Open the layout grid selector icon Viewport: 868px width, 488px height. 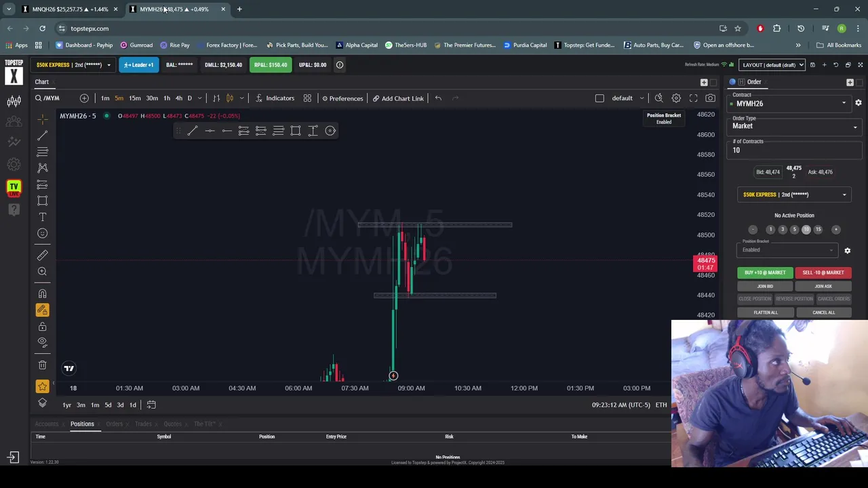coord(307,98)
